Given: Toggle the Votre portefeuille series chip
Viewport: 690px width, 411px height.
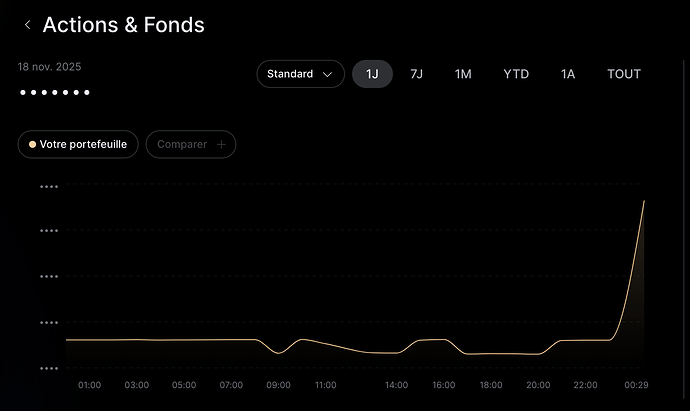Looking at the screenshot, I should [x=77, y=144].
